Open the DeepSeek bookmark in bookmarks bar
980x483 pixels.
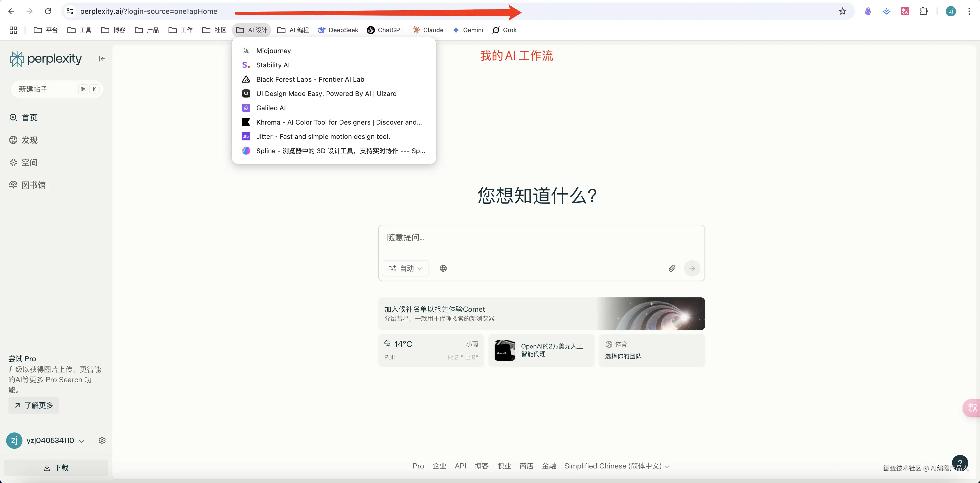click(x=338, y=30)
